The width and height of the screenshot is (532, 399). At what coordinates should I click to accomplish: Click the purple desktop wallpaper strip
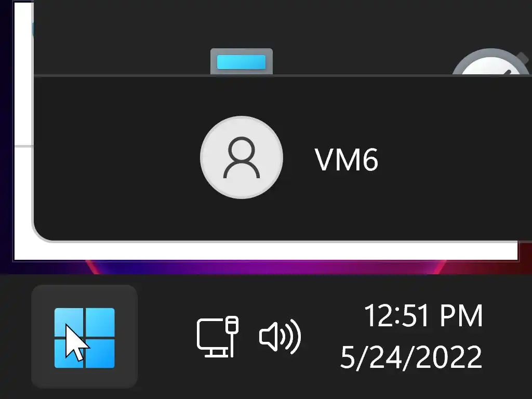[264, 267]
